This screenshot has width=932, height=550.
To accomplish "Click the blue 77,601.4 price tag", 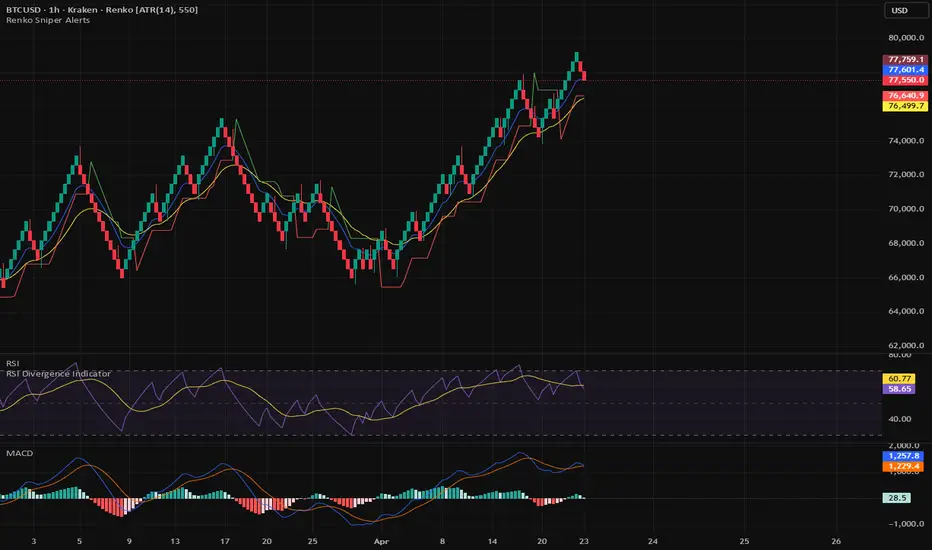I will point(905,70).
